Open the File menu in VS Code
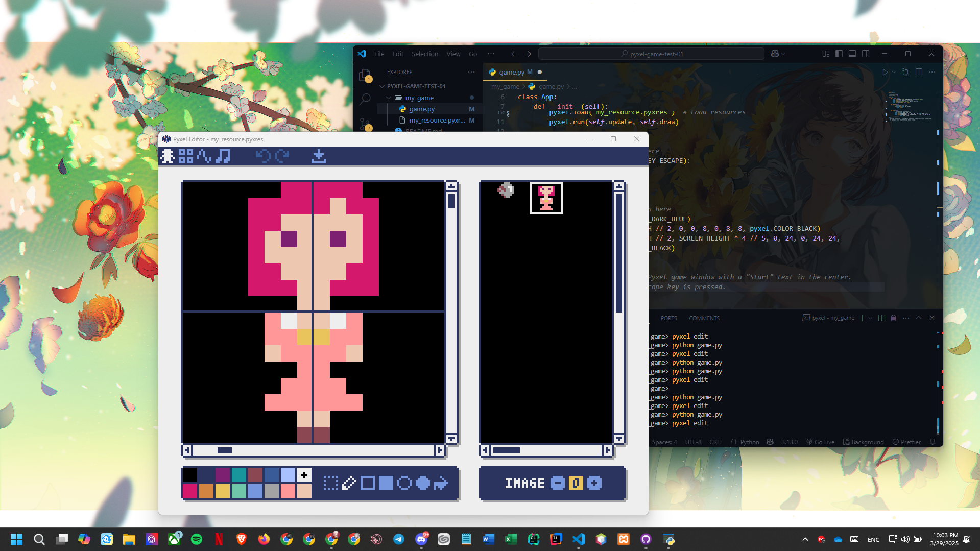This screenshot has height=551, width=980. [x=379, y=54]
